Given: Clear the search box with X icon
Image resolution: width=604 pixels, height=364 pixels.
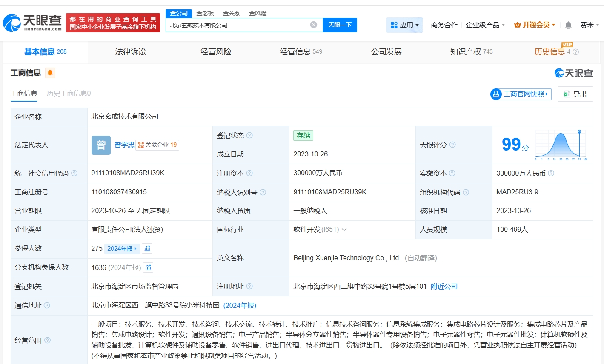Looking at the screenshot, I should click(314, 25).
